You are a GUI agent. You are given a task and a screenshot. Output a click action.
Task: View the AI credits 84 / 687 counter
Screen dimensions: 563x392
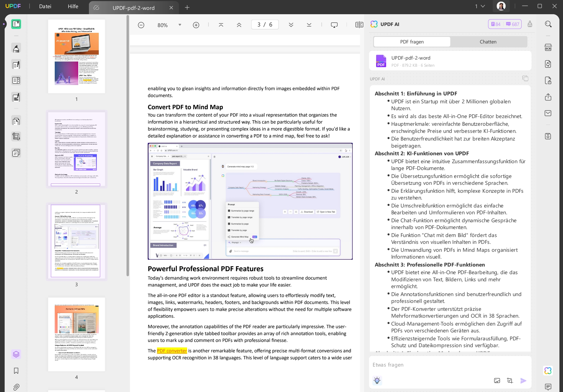pyautogui.click(x=505, y=24)
